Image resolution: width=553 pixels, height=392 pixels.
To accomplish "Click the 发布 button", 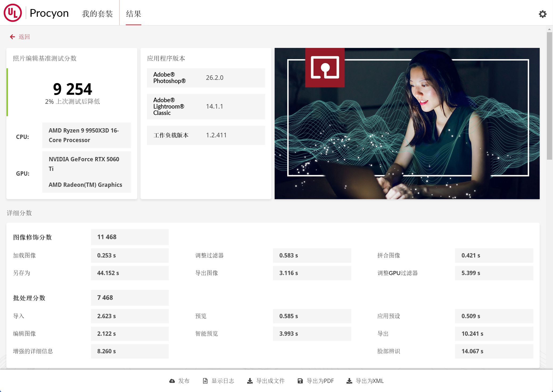I will coord(184,381).
